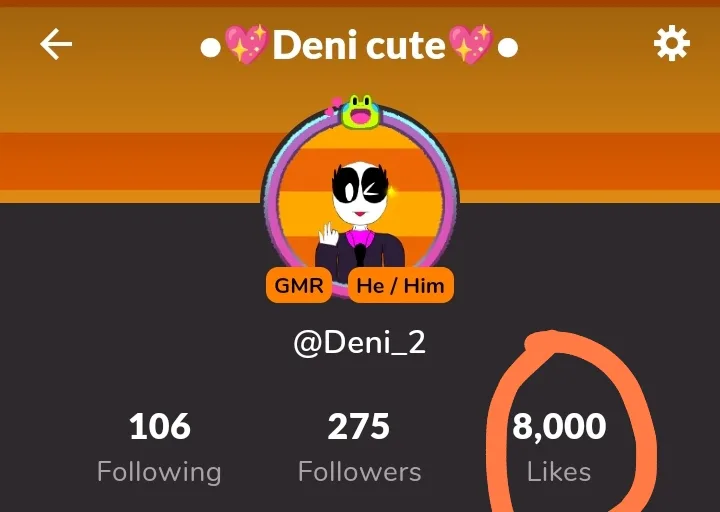Tap the Likes label
720x512 pixels.
click(559, 472)
